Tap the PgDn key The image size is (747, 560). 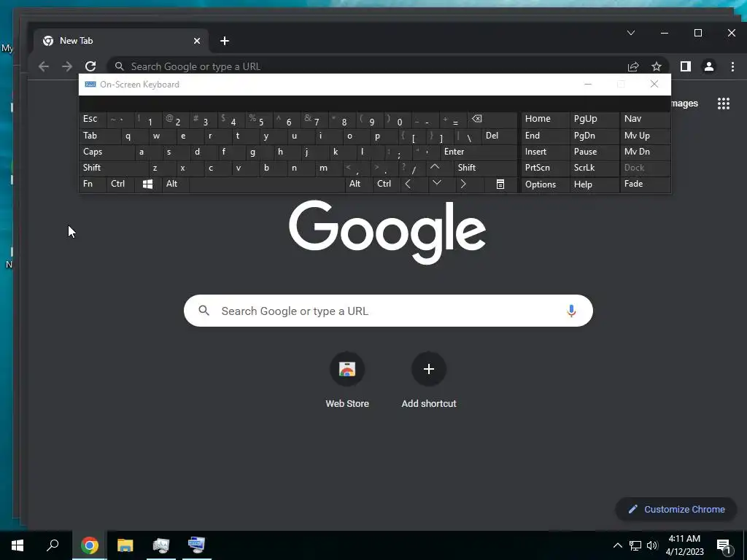click(594, 136)
